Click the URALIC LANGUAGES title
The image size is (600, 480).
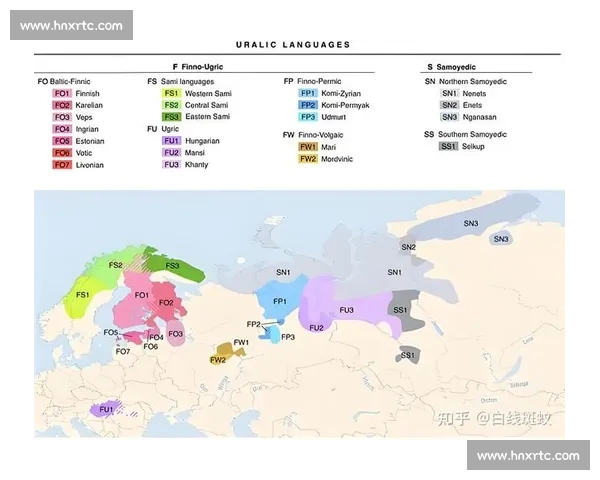[x=293, y=45]
